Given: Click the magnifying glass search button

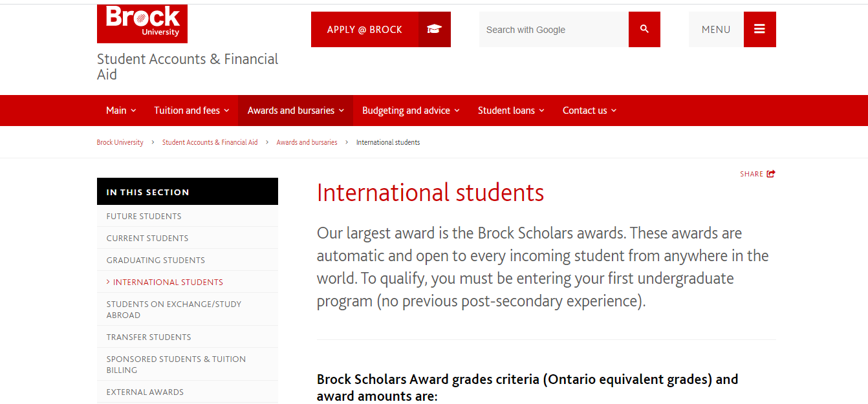Looking at the screenshot, I should click(644, 30).
